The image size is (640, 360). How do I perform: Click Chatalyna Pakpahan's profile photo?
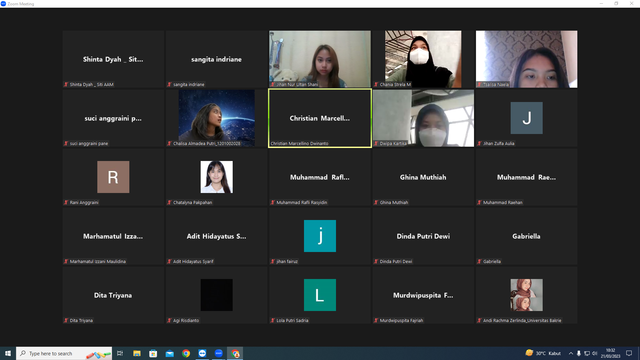[217, 177]
